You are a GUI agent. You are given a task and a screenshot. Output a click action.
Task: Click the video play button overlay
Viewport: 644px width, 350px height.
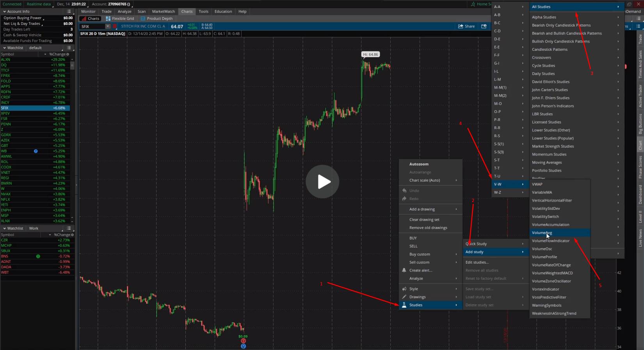(322, 182)
